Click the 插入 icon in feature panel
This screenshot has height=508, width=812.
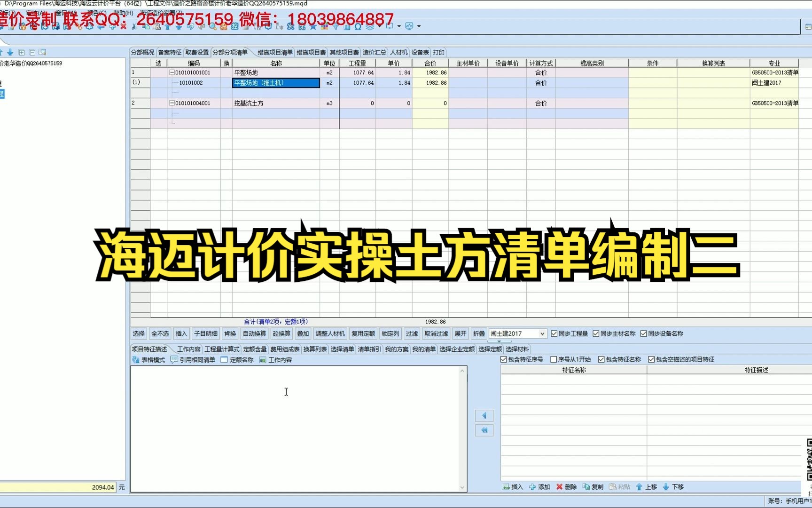coord(506,487)
